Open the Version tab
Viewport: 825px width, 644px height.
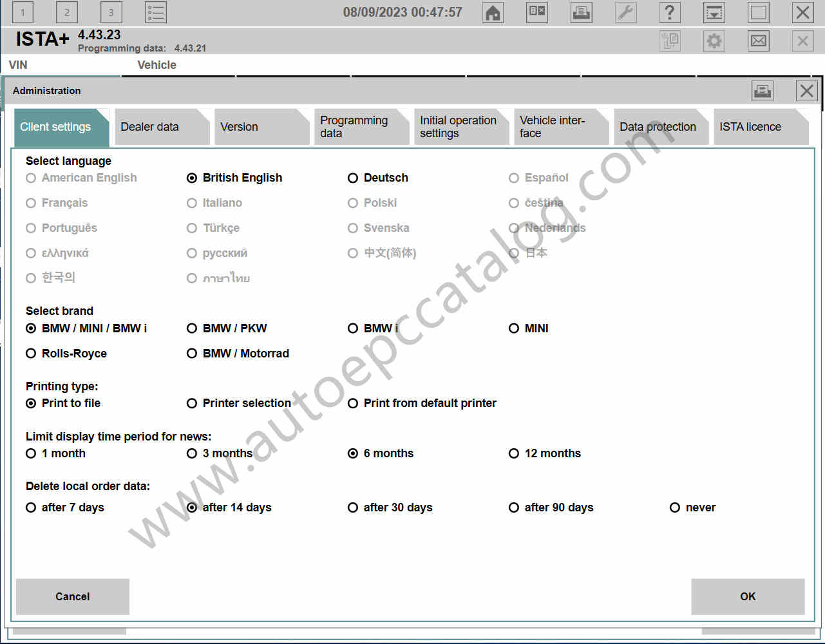pos(261,127)
